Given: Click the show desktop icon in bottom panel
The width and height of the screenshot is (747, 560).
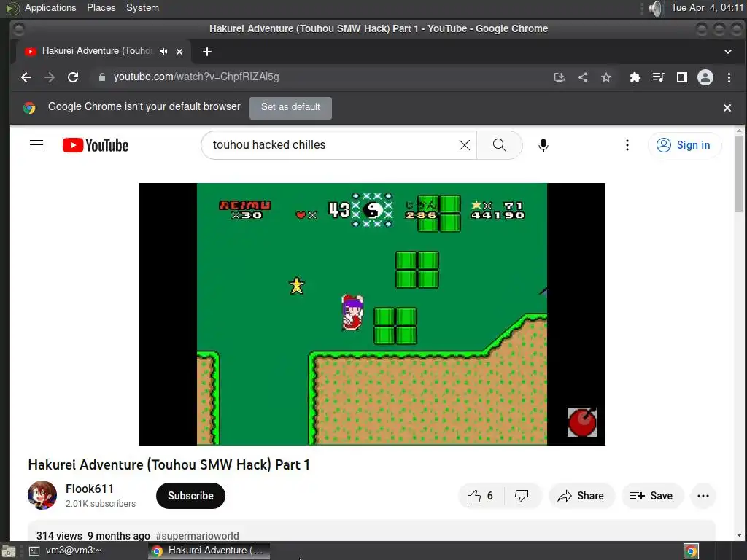Looking at the screenshot, I should tap(9, 551).
